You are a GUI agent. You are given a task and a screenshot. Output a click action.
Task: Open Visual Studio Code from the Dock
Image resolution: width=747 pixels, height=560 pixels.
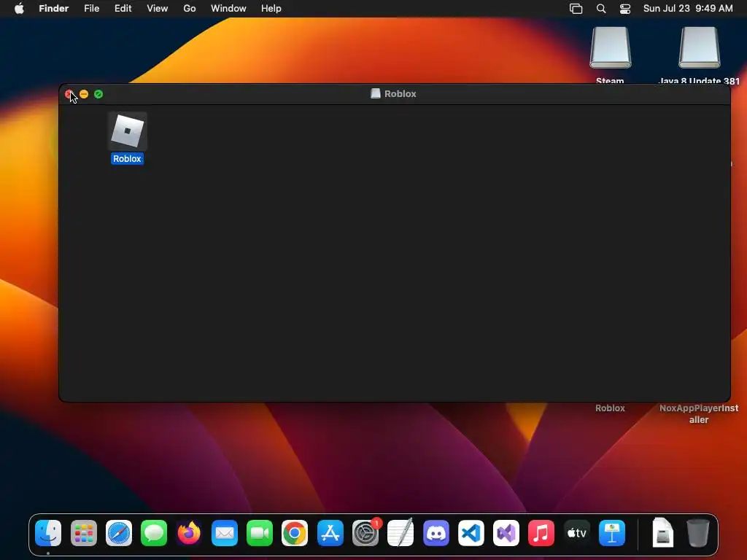pos(471,533)
